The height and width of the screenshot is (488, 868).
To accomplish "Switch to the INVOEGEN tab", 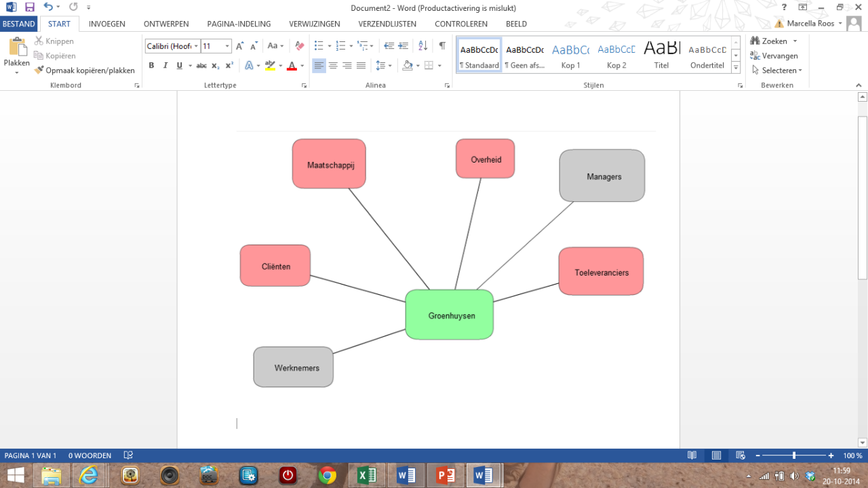I will (107, 24).
